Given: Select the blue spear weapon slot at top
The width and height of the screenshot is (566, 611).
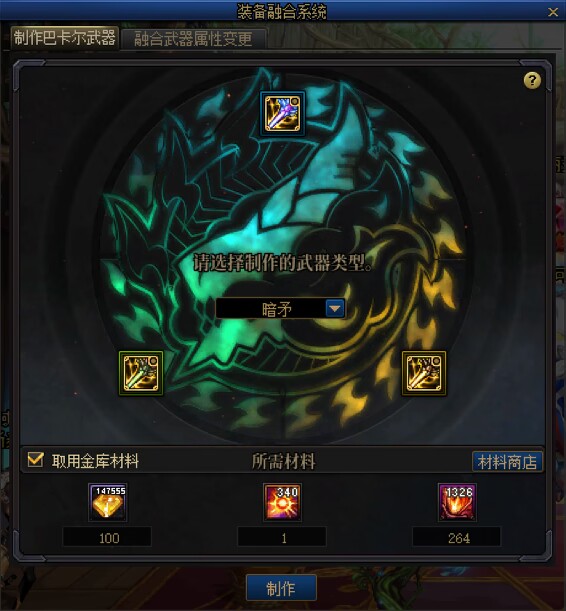Looking at the screenshot, I should tap(282, 113).
